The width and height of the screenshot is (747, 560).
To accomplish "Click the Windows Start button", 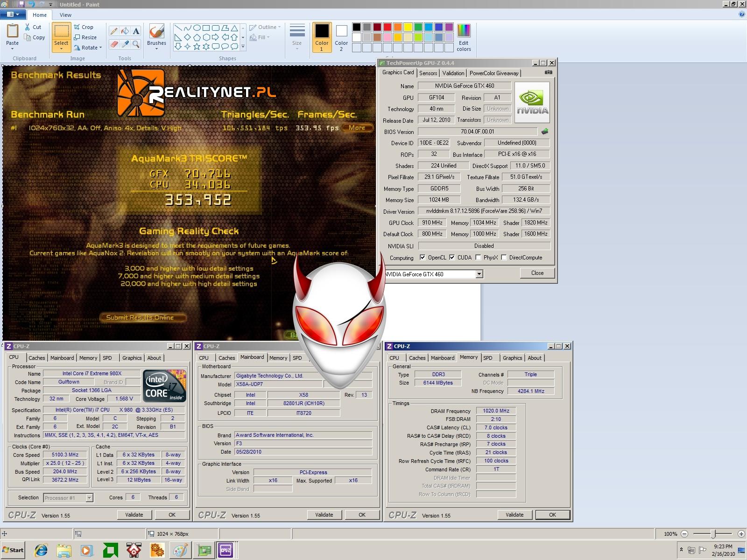I will (x=13, y=550).
